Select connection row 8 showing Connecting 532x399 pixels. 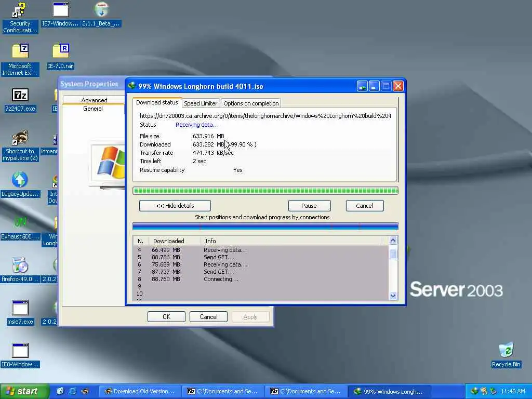pos(261,279)
